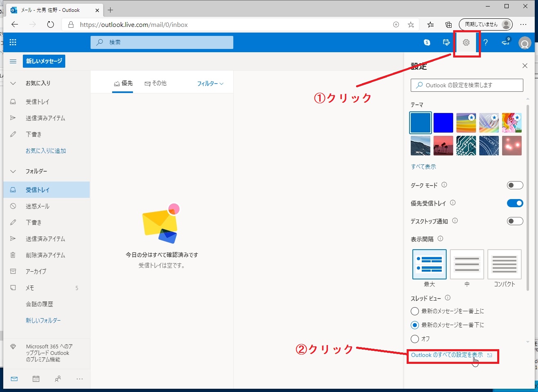Switch to Calendar using the bottom-left icon
This screenshot has height=392, width=538.
point(36,379)
